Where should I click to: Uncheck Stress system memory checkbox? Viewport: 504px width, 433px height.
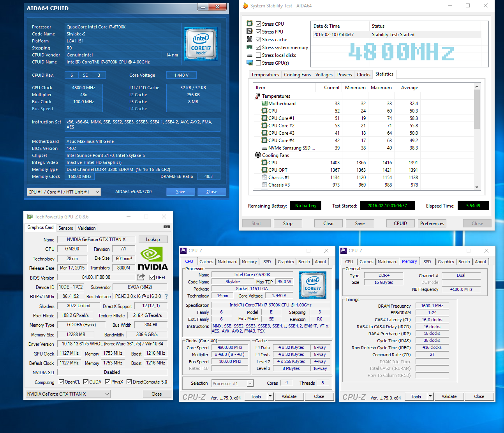(258, 47)
